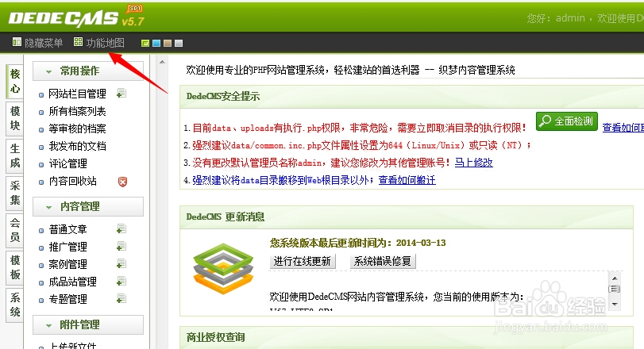
Task: Click the 全面检测 full scan button
Action: pos(567,121)
